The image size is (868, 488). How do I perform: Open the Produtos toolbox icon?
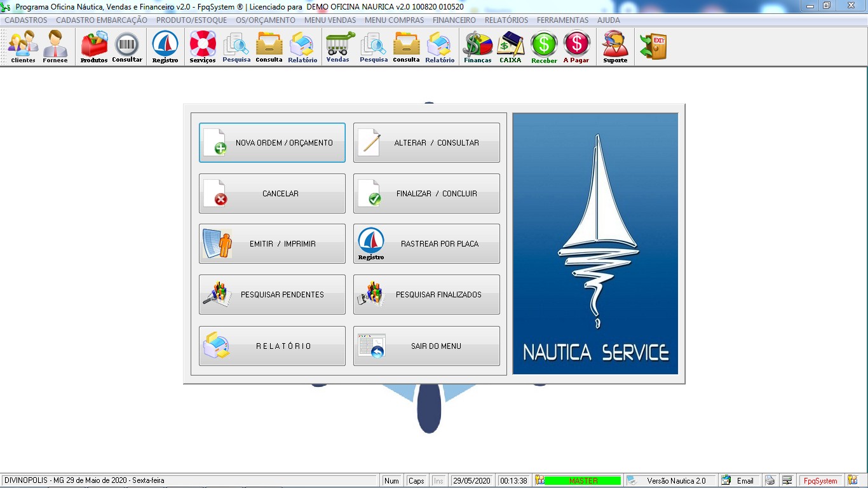(94, 47)
